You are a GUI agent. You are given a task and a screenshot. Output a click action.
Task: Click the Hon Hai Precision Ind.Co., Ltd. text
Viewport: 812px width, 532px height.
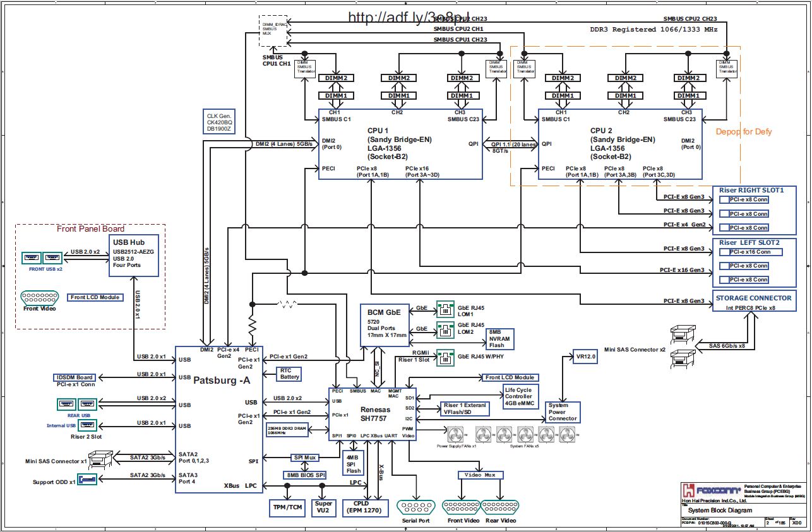715,501
